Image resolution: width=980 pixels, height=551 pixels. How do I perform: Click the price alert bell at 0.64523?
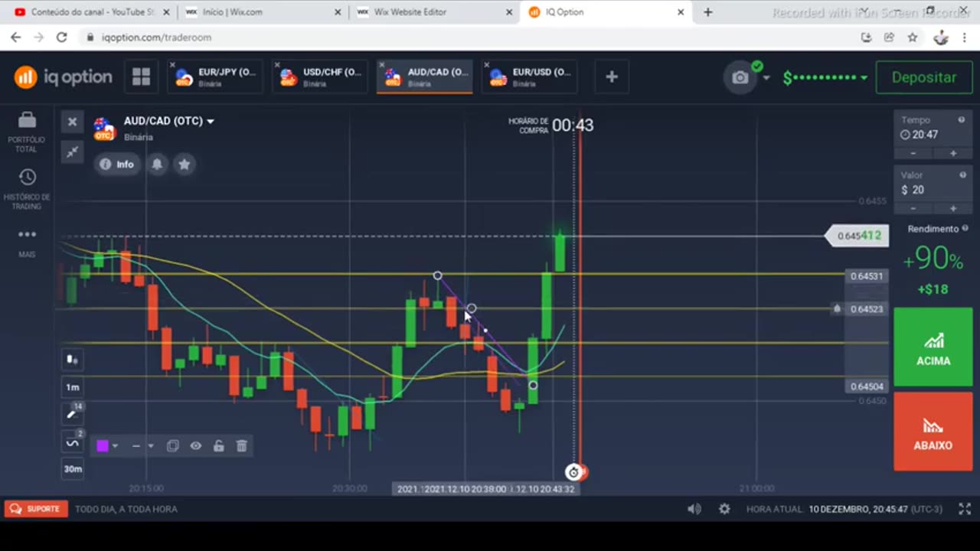point(837,309)
